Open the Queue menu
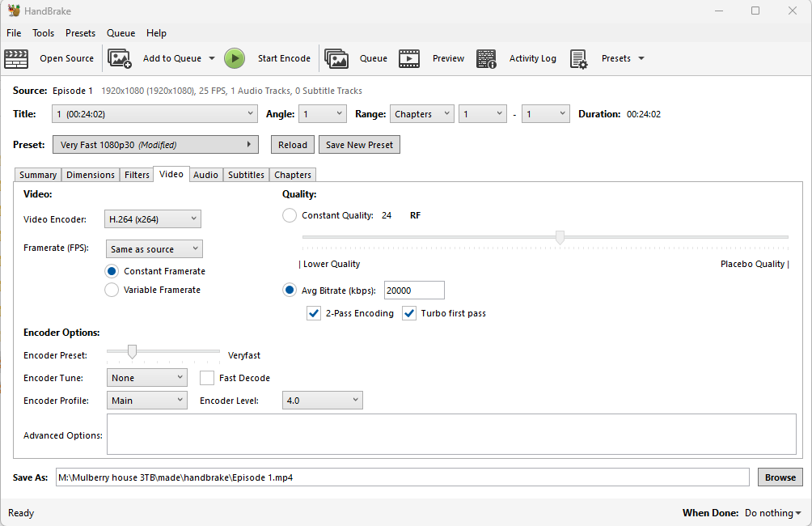This screenshot has width=812, height=526. coord(121,32)
